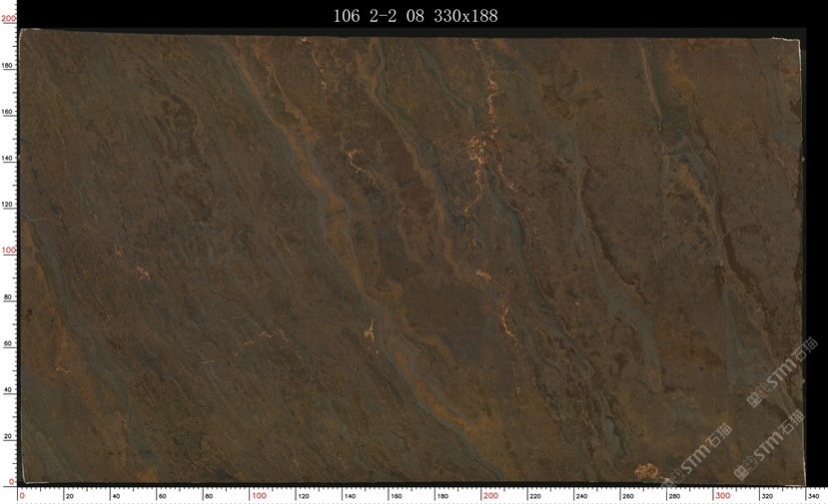This screenshot has width=828, height=504.
Task: Click the red 200 mark on vertical ruler
Action: point(8,33)
